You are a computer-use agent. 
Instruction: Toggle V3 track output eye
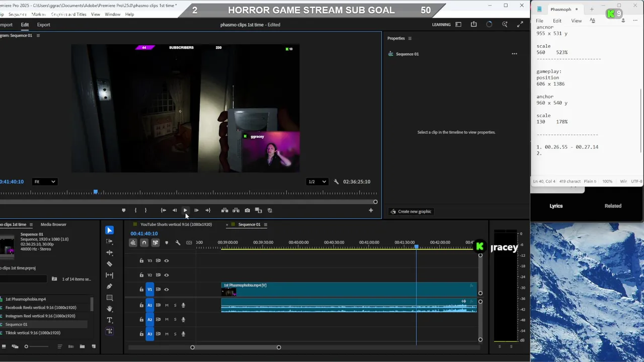[167, 260]
